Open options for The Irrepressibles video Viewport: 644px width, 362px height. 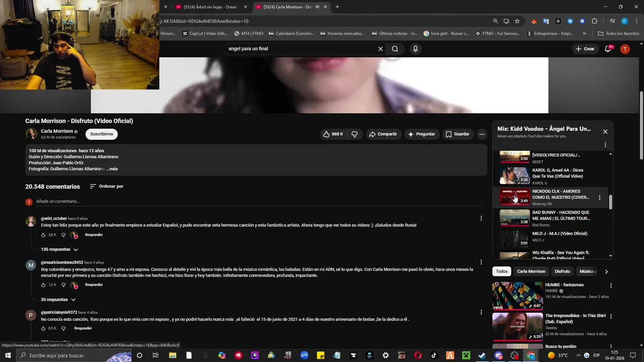tap(611, 317)
